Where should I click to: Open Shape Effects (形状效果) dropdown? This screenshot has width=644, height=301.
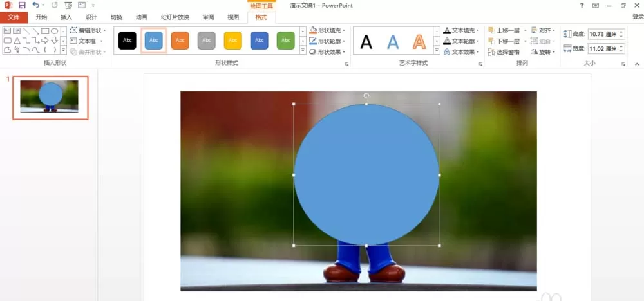(327, 52)
